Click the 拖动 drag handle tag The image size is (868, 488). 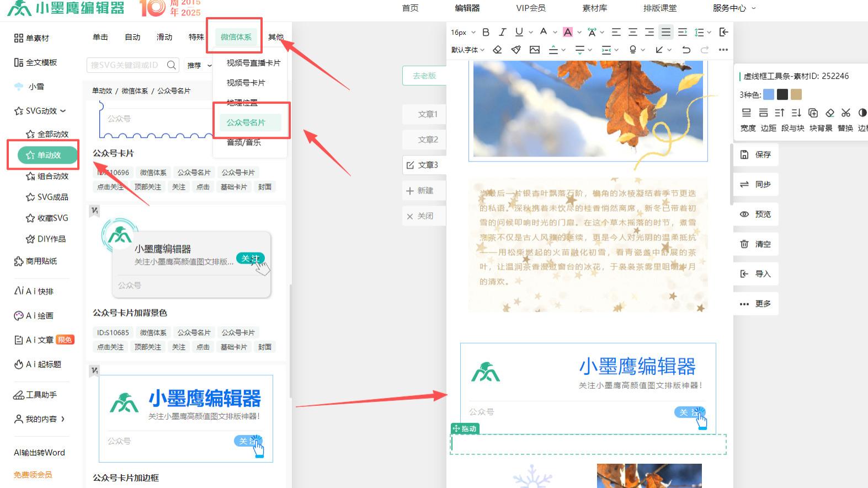[465, 428]
